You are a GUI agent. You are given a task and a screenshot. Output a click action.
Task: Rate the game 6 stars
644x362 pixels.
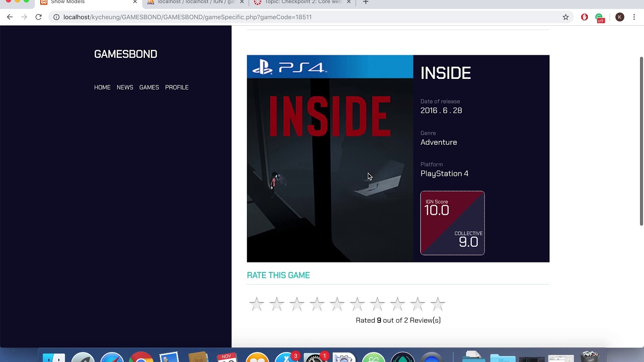pyautogui.click(x=357, y=304)
